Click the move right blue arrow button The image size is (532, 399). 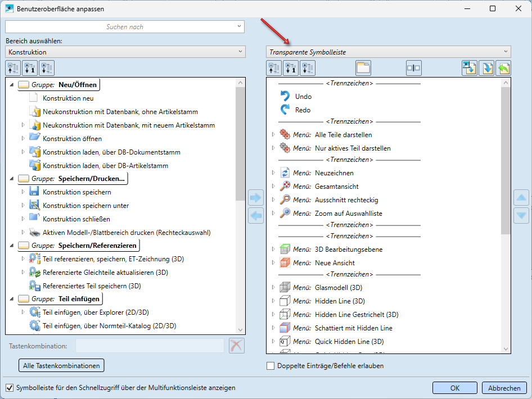[256, 198]
